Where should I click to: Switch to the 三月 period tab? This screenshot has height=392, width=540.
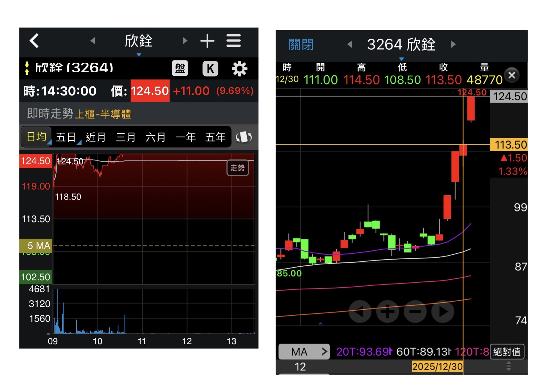coord(125,137)
